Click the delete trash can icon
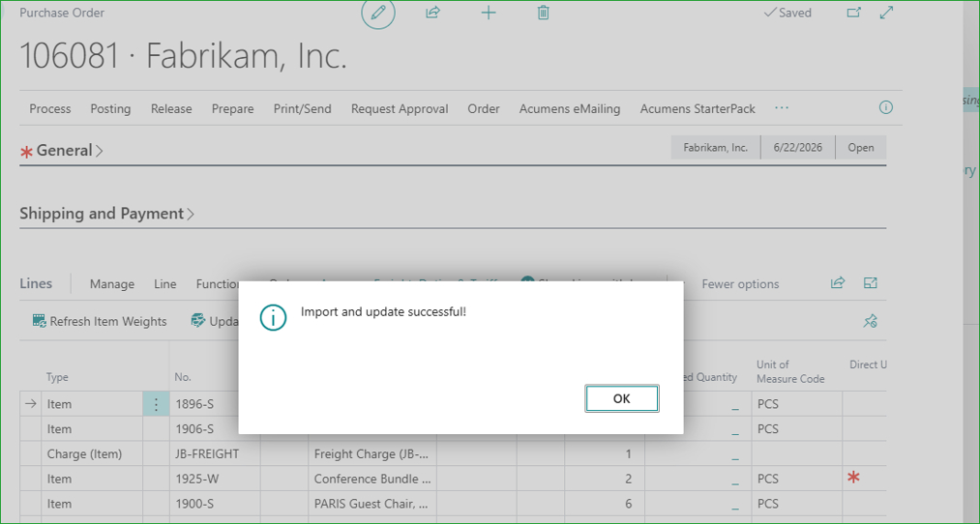 coord(543,13)
